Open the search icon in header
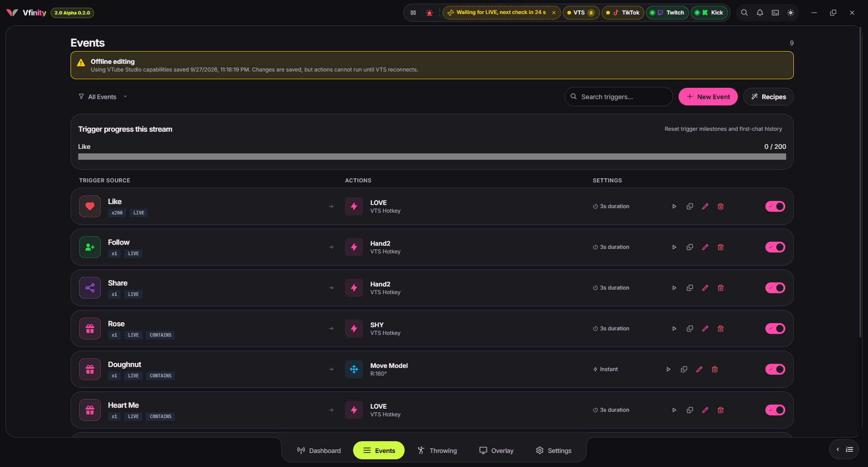 click(744, 13)
